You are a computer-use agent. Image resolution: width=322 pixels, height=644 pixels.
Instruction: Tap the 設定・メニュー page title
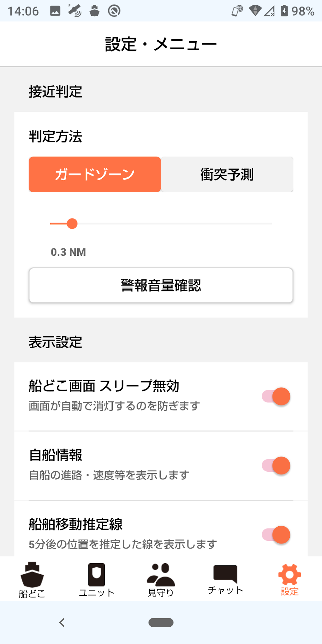[161, 44]
